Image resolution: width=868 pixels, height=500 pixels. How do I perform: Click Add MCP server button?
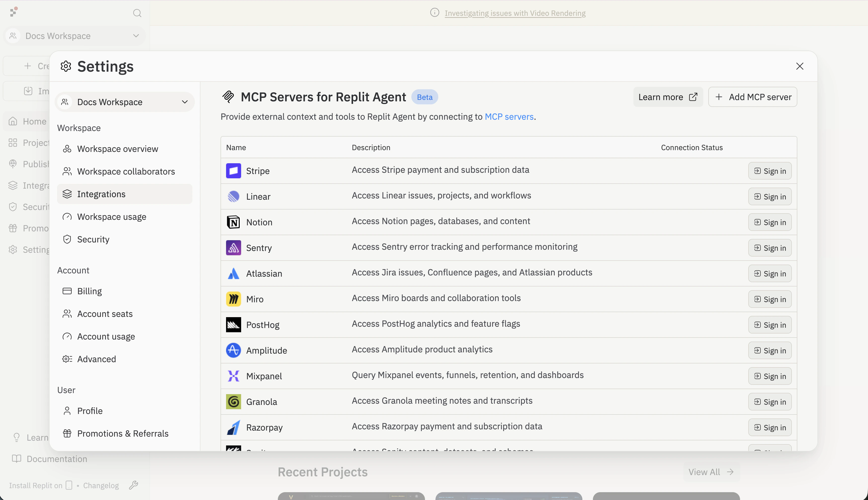coord(753,97)
